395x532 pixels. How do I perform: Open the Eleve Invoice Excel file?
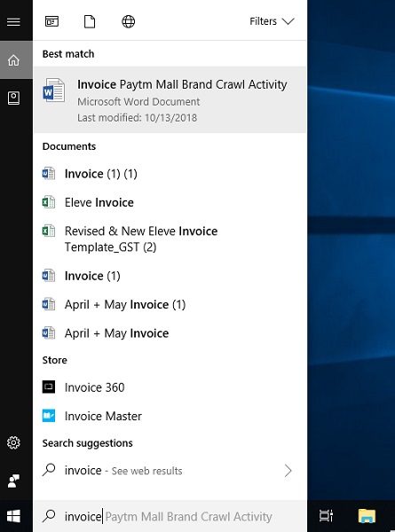click(170, 202)
